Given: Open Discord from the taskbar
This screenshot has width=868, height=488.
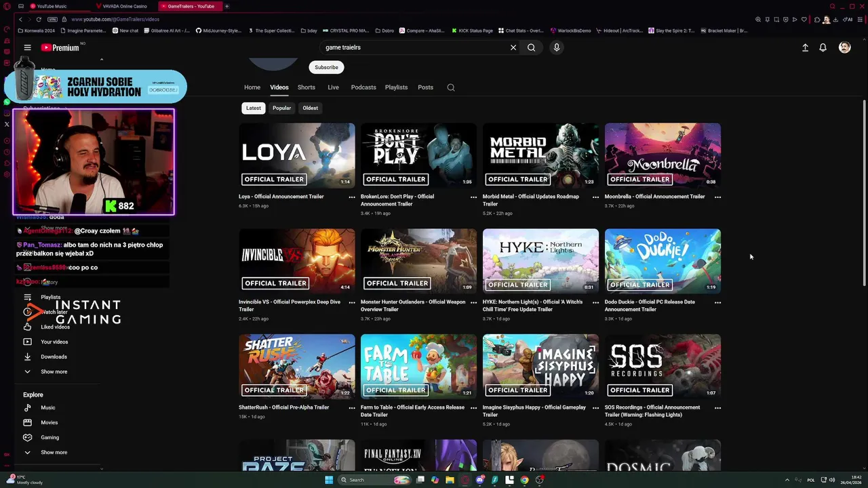Looking at the screenshot, I should click(x=480, y=480).
